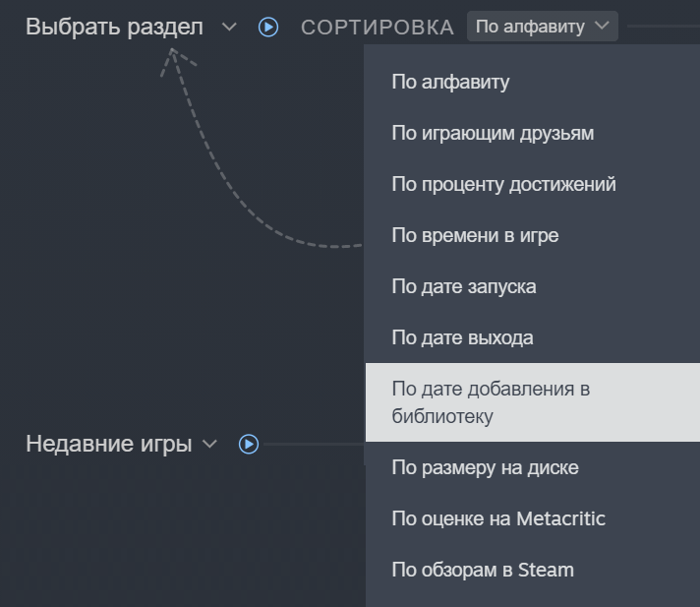This screenshot has height=607, width=700.
Task: Sort by По проценту достижений
Action: [x=503, y=184]
